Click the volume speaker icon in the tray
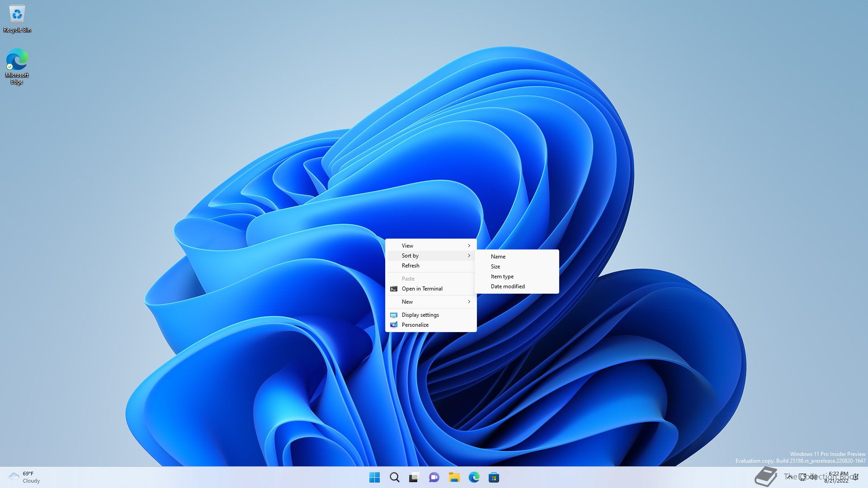 (x=813, y=477)
